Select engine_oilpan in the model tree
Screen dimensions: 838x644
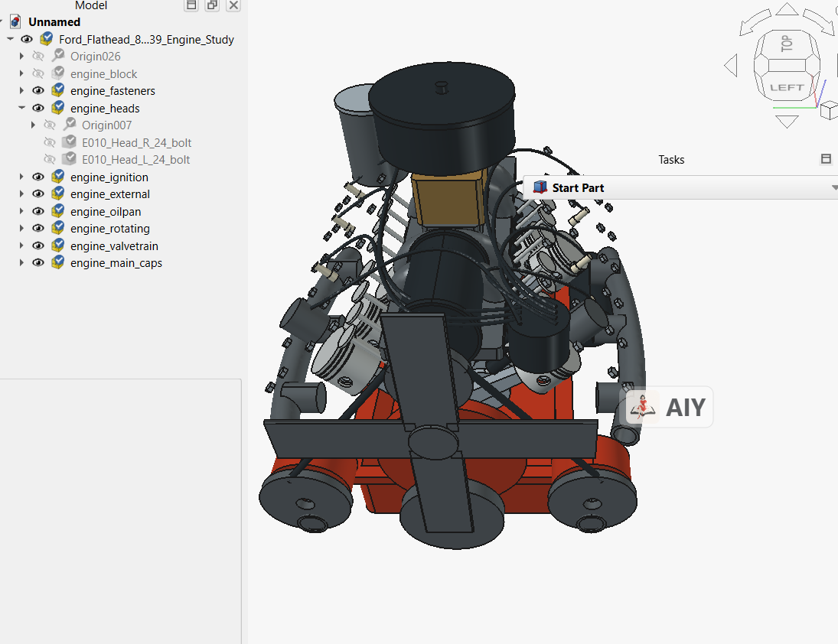(x=106, y=211)
